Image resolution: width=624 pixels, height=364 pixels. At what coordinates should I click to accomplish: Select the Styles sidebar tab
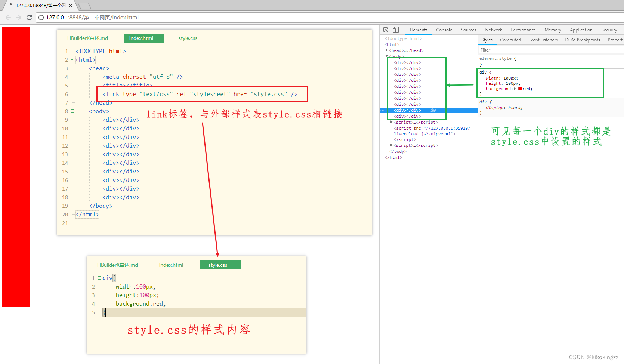(487, 40)
